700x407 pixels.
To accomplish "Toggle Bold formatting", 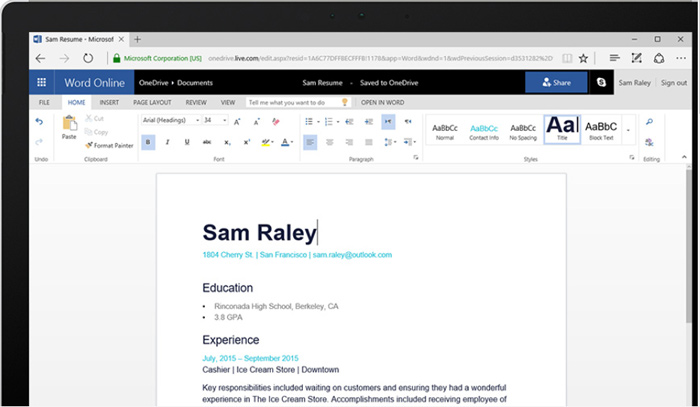I will tap(148, 142).
